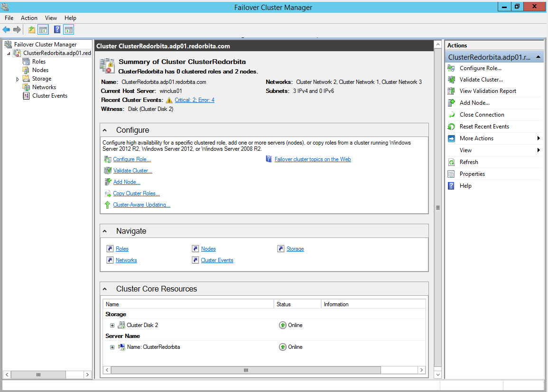The width and height of the screenshot is (548, 392).
Task: Click the Refresh icon in Actions pane
Action: tap(451, 162)
